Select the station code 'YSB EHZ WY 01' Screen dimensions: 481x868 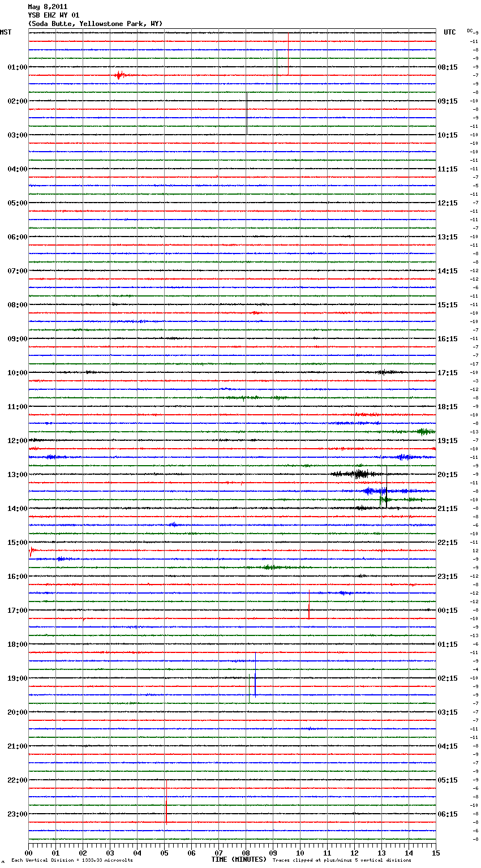pyautogui.click(x=54, y=15)
